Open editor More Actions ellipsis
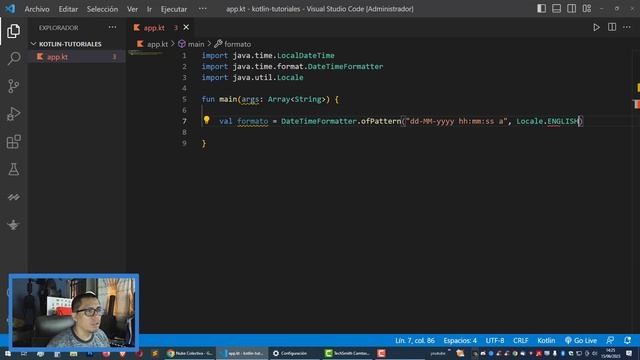Viewport: 640px width, 360px height. (x=627, y=27)
